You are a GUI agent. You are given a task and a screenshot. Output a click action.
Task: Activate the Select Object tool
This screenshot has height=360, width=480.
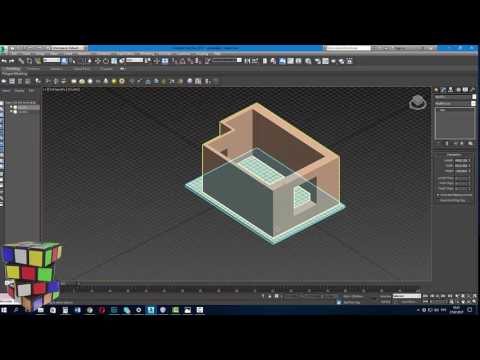point(64,61)
